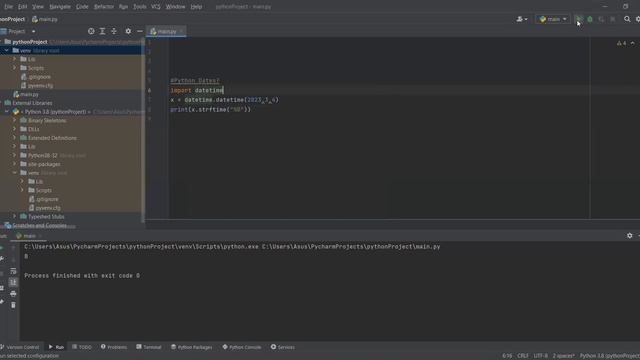Open the Services tool window
640x360 pixels.
tap(282, 347)
